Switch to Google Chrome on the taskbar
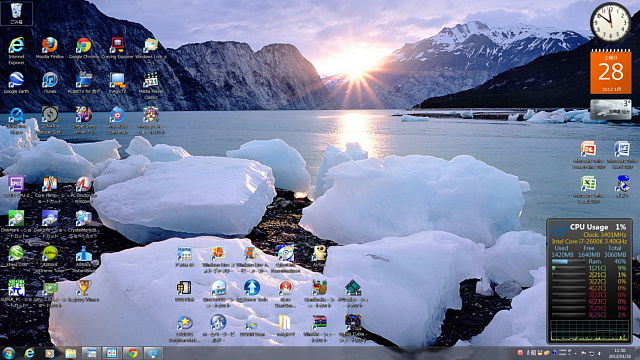Viewport: 640px width, 360px height. click(132, 353)
